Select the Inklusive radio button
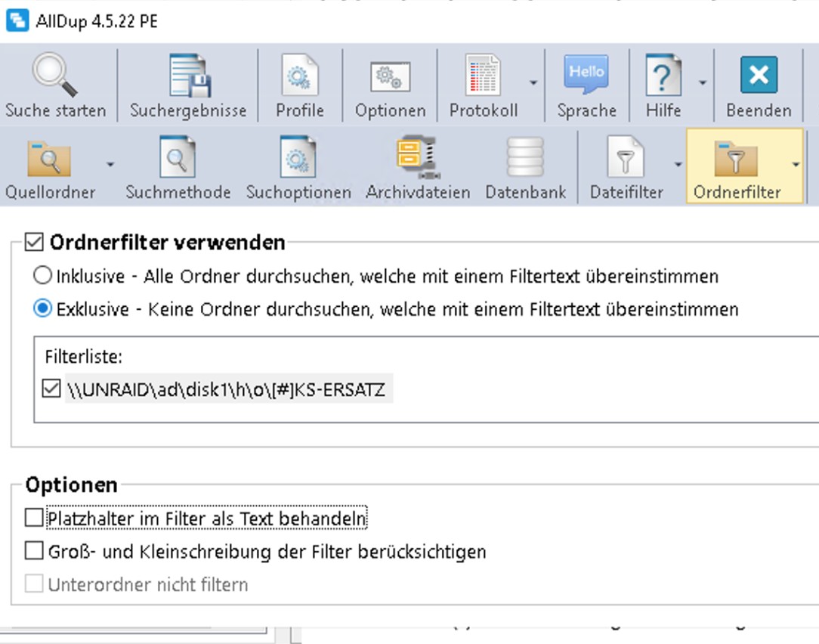 point(44,277)
